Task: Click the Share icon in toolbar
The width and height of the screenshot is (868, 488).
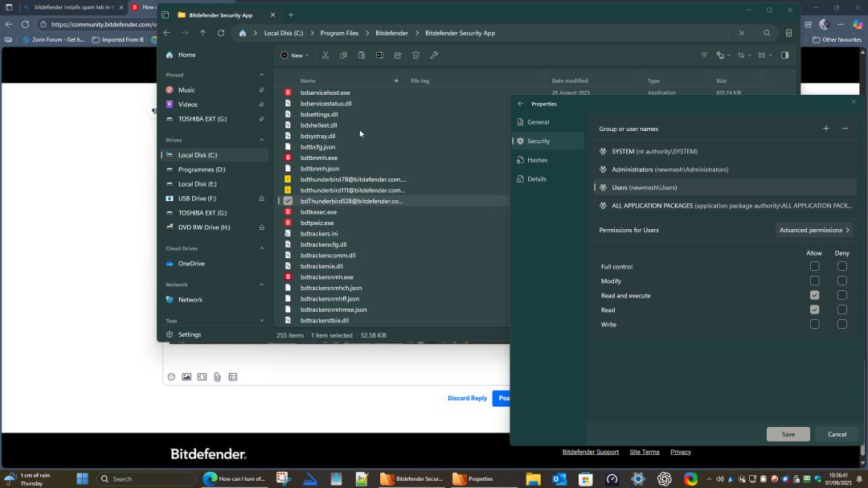Action: tap(398, 55)
